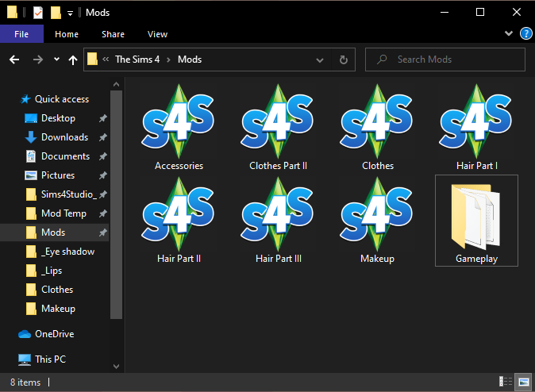
Task: Unpin Mods using its pin icon
Action: coord(102,233)
